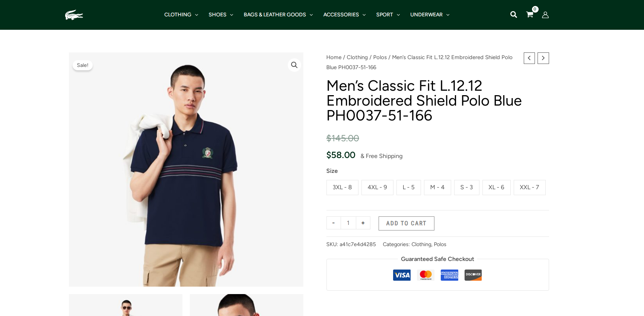Image resolution: width=644 pixels, height=316 pixels.
Task: Click the quantity input field
Action: 348,223
